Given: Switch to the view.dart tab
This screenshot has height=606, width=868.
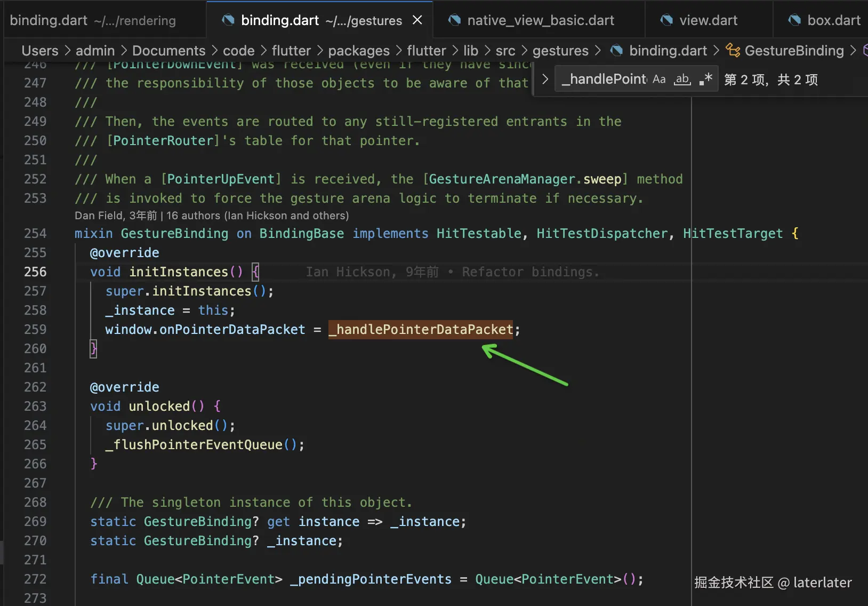Looking at the screenshot, I should click(x=708, y=20).
